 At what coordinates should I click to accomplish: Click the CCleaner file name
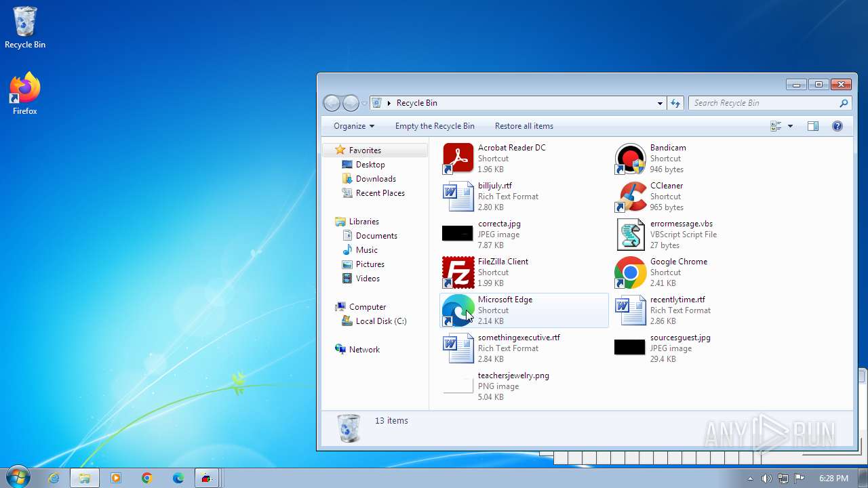(x=667, y=186)
